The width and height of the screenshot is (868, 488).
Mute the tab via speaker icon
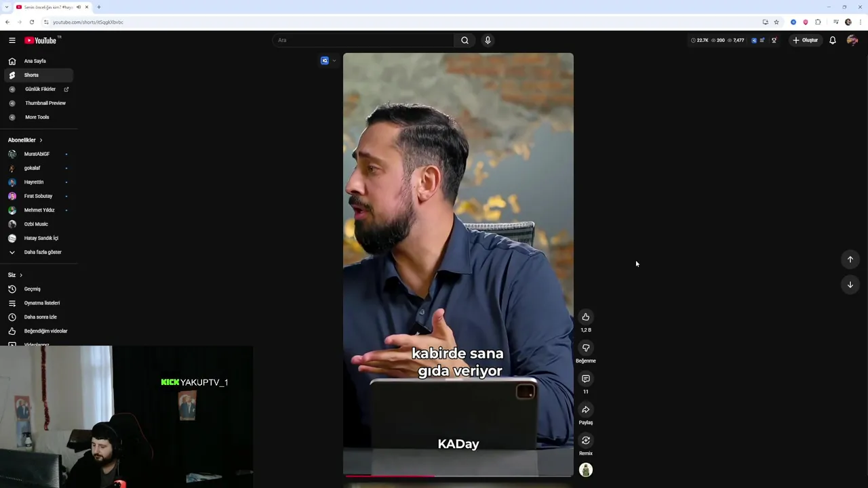pyautogui.click(x=79, y=7)
